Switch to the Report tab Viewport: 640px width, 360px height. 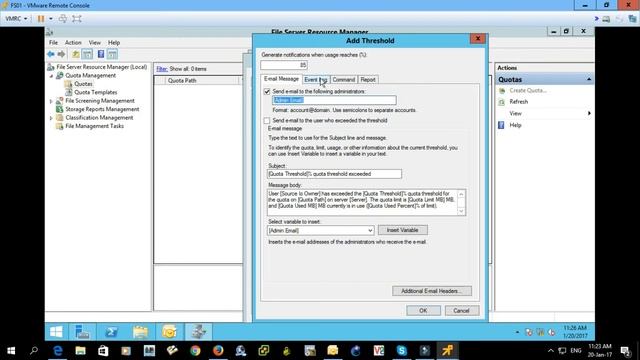pos(368,80)
